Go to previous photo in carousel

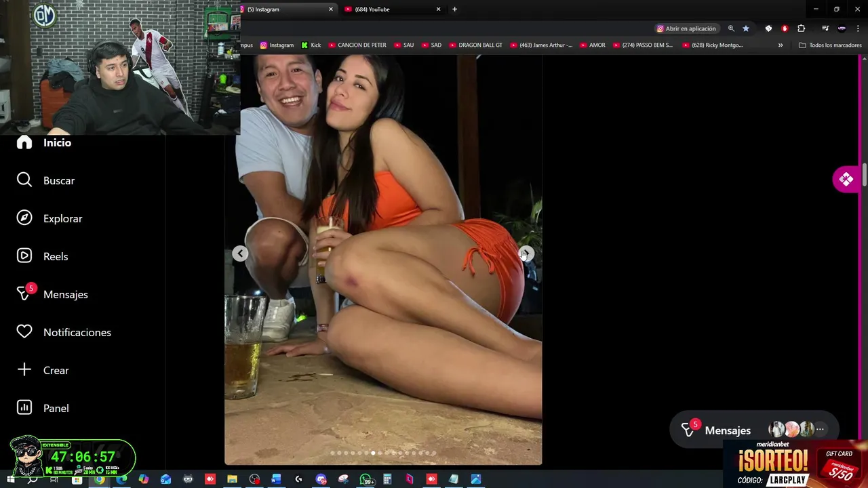coord(240,253)
